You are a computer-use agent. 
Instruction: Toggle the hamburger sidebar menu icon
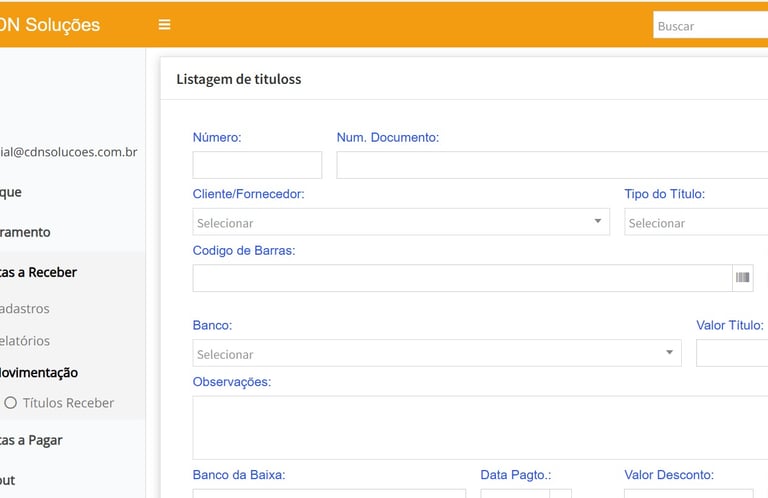[x=165, y=25]
